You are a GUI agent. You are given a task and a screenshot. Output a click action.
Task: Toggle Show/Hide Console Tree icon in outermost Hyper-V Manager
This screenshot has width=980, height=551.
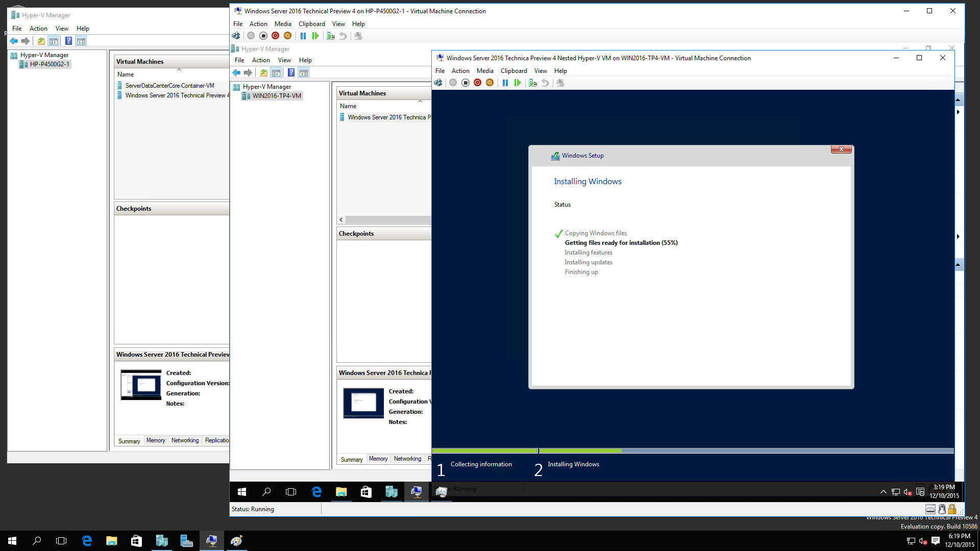(54, 41)
